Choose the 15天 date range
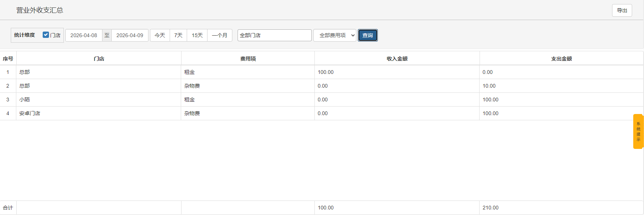This screenshot has width=644, height=215. pyautogui.click(x=197, y=35)
